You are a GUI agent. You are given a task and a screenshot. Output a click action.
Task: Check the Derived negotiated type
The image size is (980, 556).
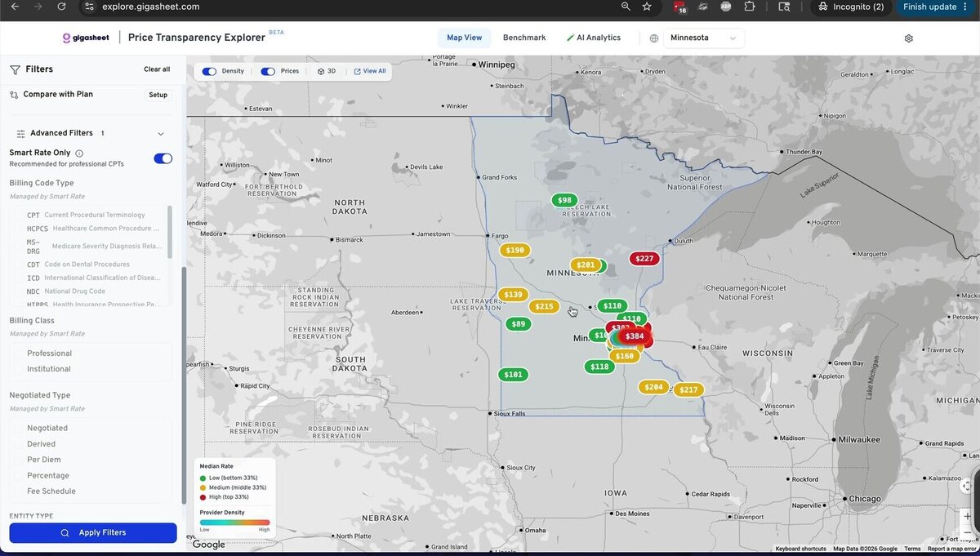pos(20,444)
